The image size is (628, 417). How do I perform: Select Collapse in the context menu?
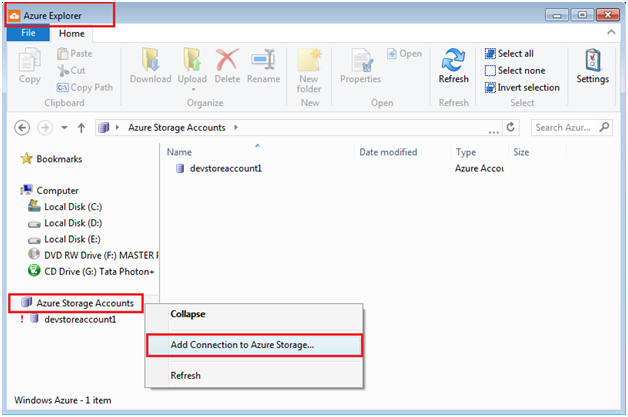188,314
